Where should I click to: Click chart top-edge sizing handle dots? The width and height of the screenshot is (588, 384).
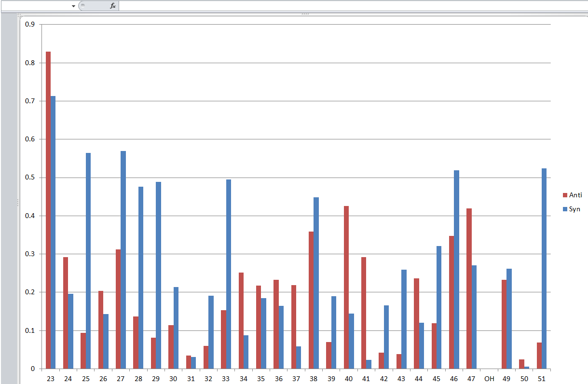(305, 14)
